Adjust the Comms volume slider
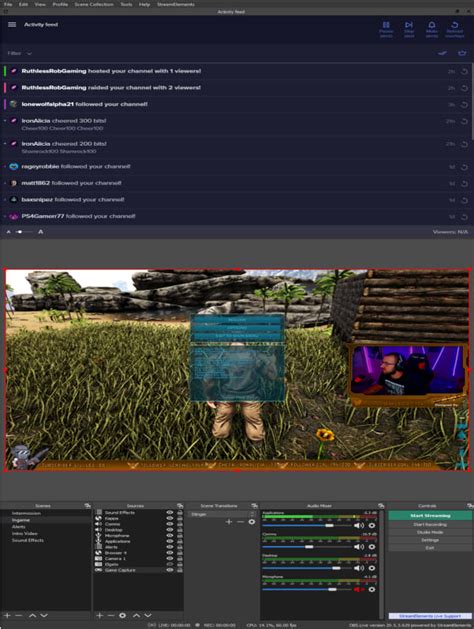This screenshot has width=474, height=629. coord(307,547)
